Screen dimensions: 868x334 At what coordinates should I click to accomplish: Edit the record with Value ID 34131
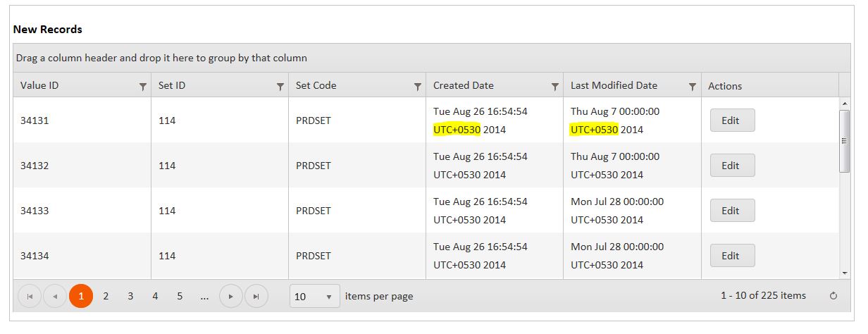(732, 120)
